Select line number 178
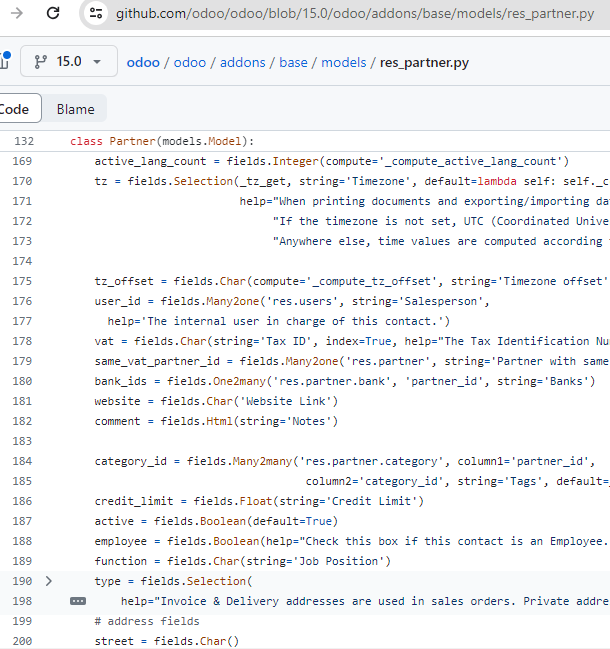 22,341
